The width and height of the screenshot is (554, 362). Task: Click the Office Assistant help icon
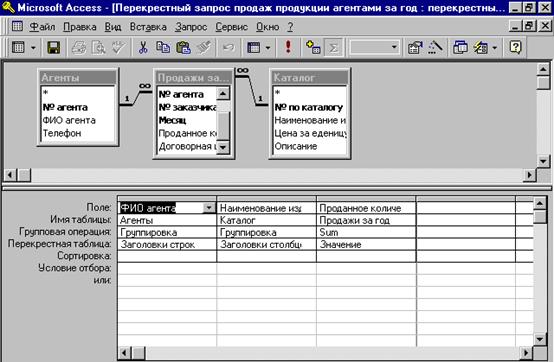pyautogui.click(x=515, y=47)
